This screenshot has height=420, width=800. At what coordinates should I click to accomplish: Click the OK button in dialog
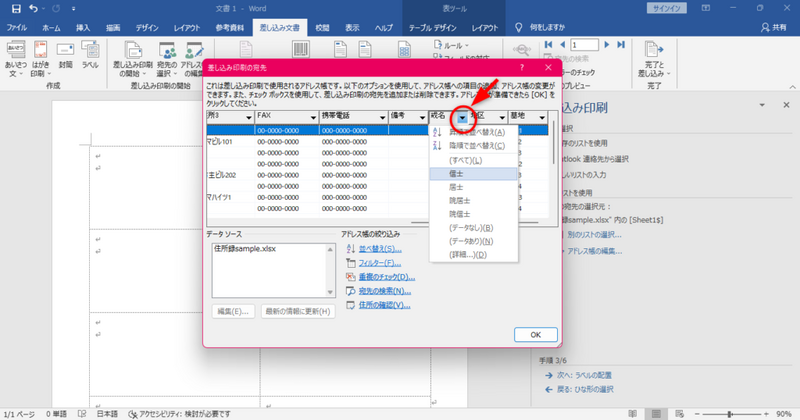535,335
